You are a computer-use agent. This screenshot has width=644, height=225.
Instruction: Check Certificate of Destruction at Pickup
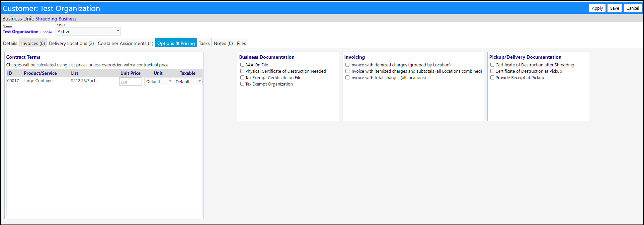click(x=492, y=71)
